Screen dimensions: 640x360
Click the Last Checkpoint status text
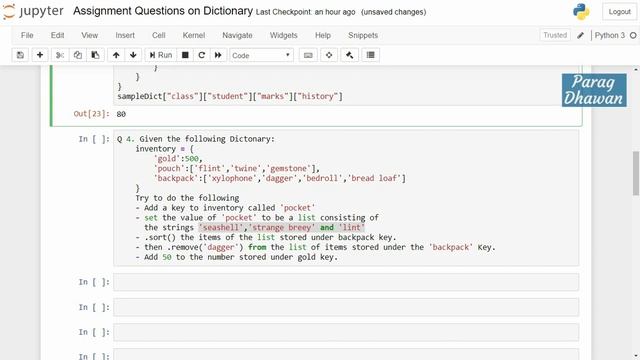[305, 12]
